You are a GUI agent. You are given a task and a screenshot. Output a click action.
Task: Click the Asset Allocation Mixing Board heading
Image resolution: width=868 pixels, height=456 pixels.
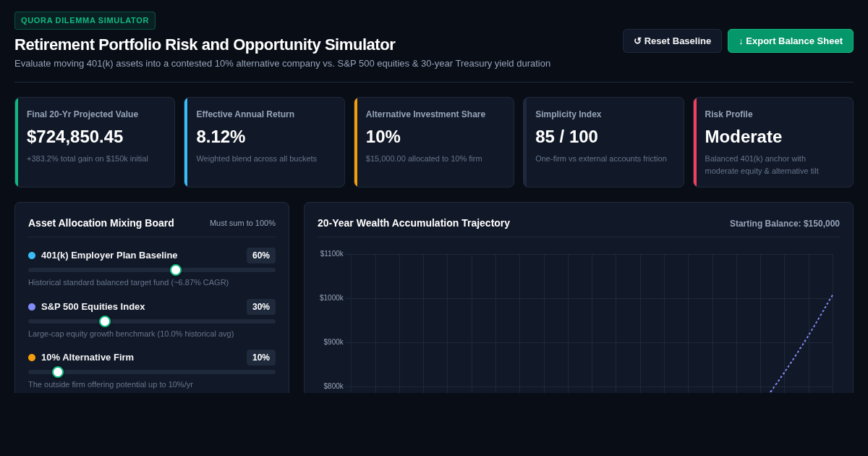tap(101, 223)
